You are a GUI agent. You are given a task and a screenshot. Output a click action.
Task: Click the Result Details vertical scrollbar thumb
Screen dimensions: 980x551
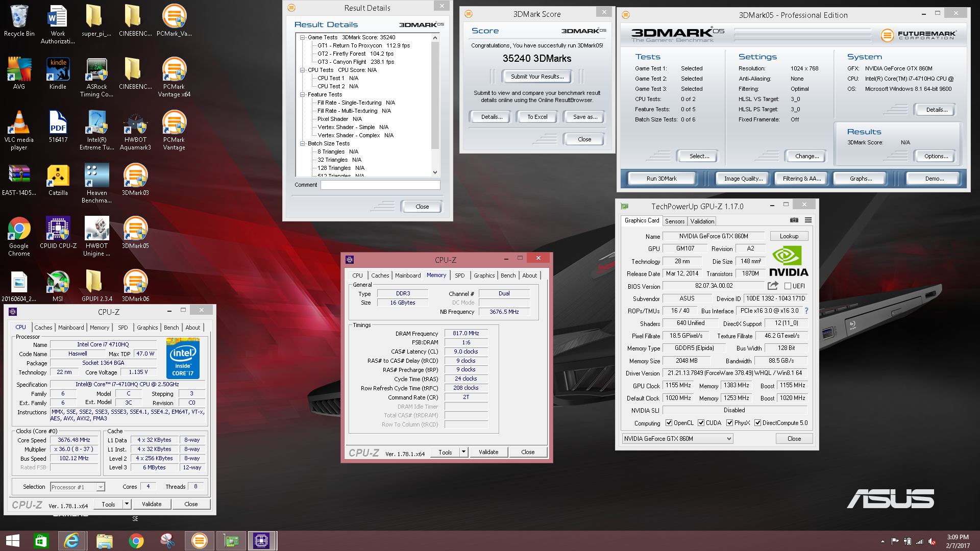(x=435, y=95)
